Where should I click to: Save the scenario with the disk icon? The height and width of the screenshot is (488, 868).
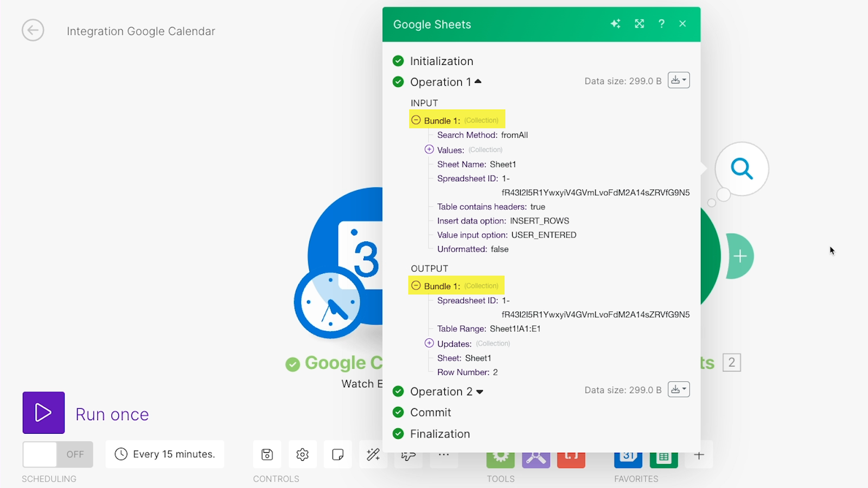267,454
